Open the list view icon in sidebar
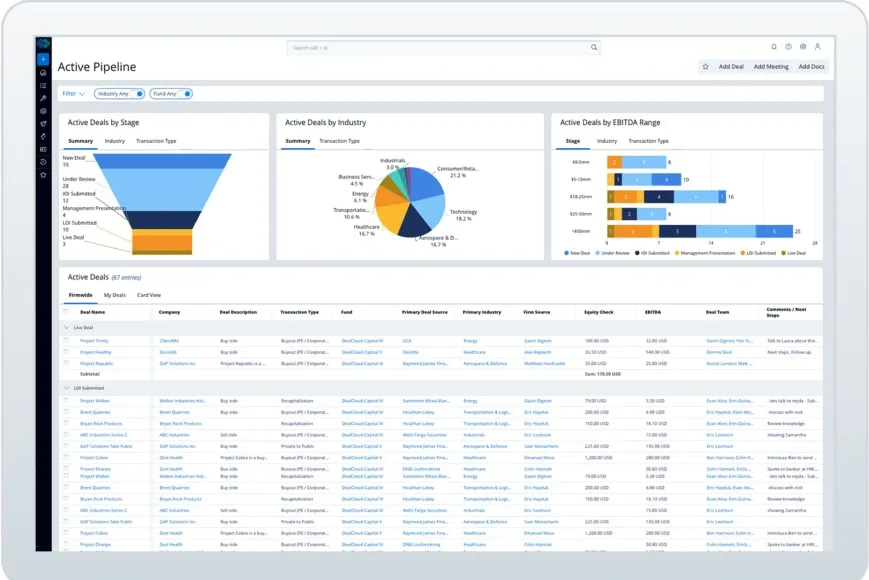 point(43,85)
